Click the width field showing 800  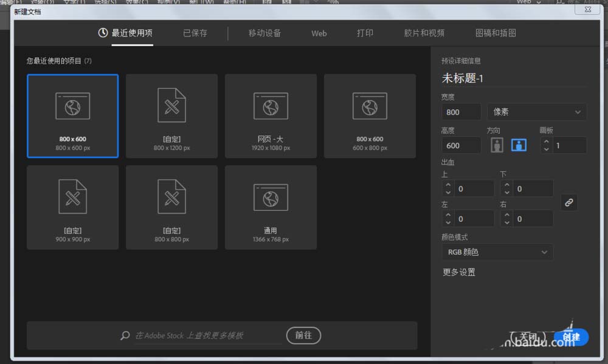coord(461,112)
